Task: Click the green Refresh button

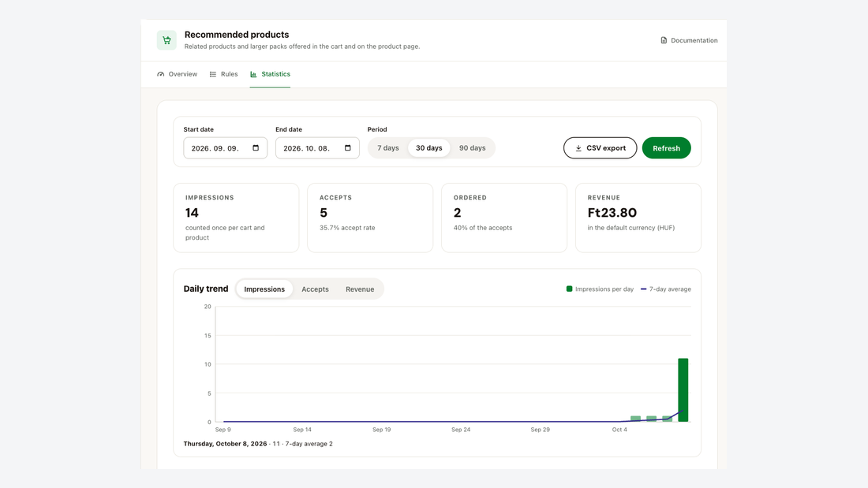Action: [667, 147]
